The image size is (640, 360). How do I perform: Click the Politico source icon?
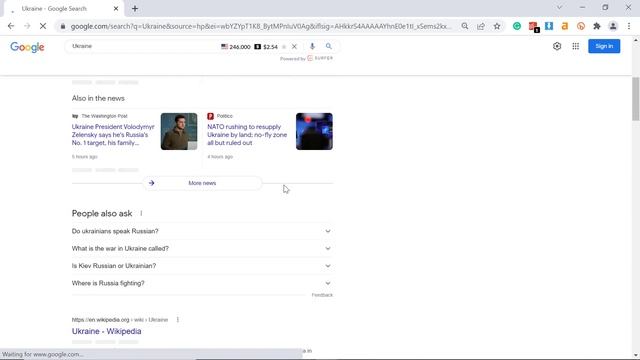pyautogui.click(x=210, y=116)
